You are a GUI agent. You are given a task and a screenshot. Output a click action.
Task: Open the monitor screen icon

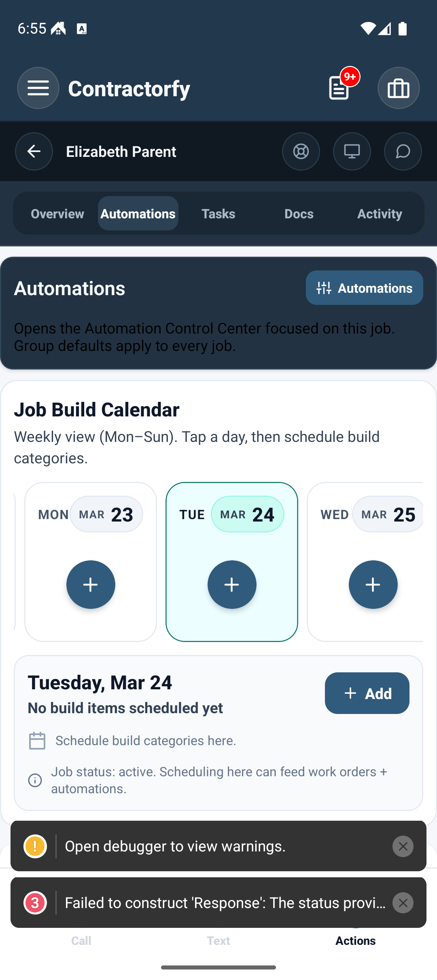352,152
